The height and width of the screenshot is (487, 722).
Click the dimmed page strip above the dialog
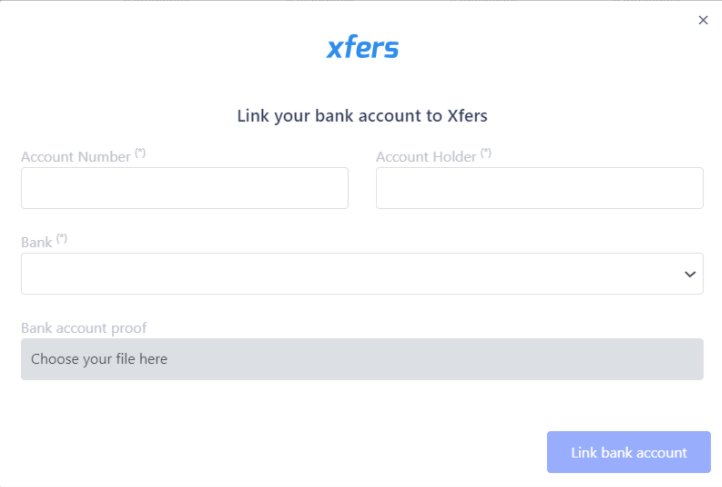[361, 1]
